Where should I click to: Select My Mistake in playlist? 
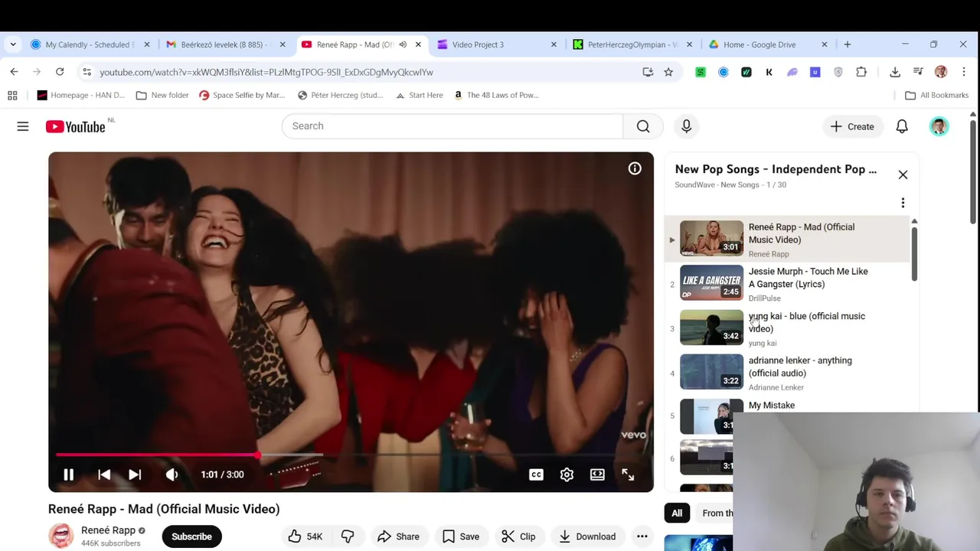pyautogui.click(x=772, y=406)
